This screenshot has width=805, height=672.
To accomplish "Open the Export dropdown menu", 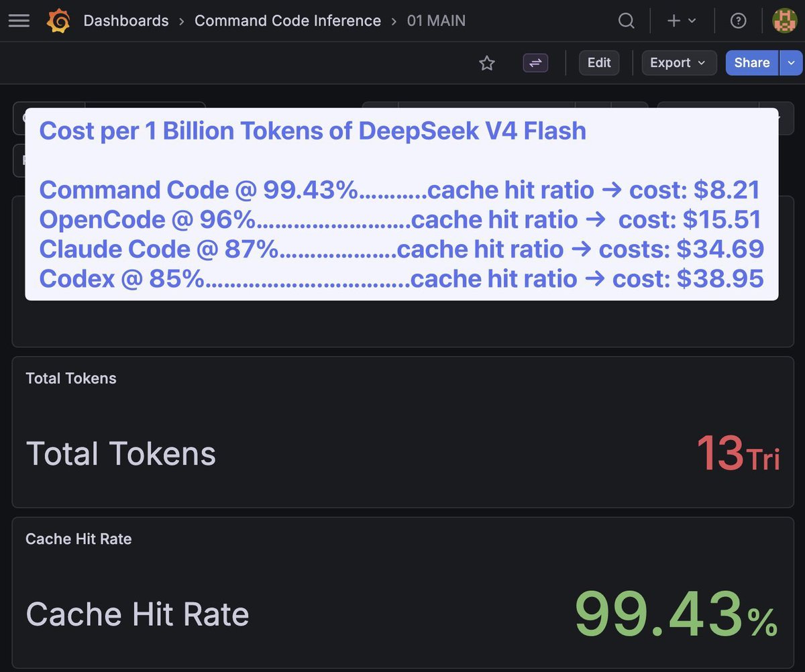I will click(x=679, y=62).
